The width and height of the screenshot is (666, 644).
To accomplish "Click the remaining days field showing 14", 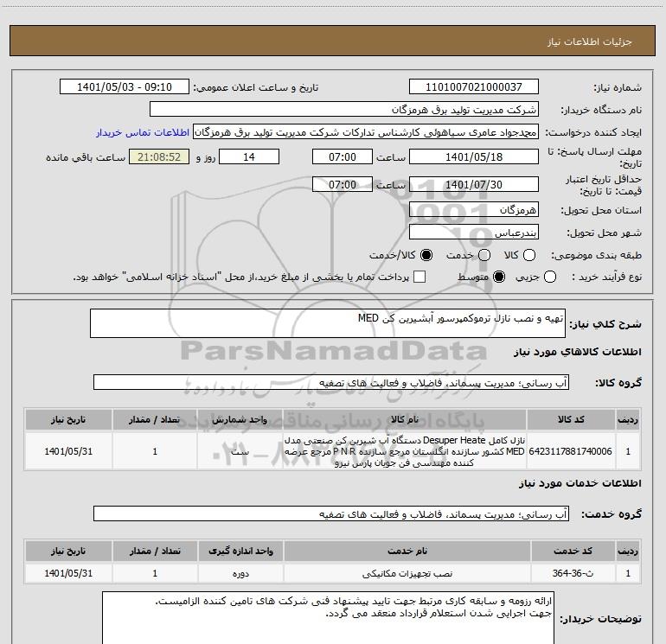I will 249,156.
